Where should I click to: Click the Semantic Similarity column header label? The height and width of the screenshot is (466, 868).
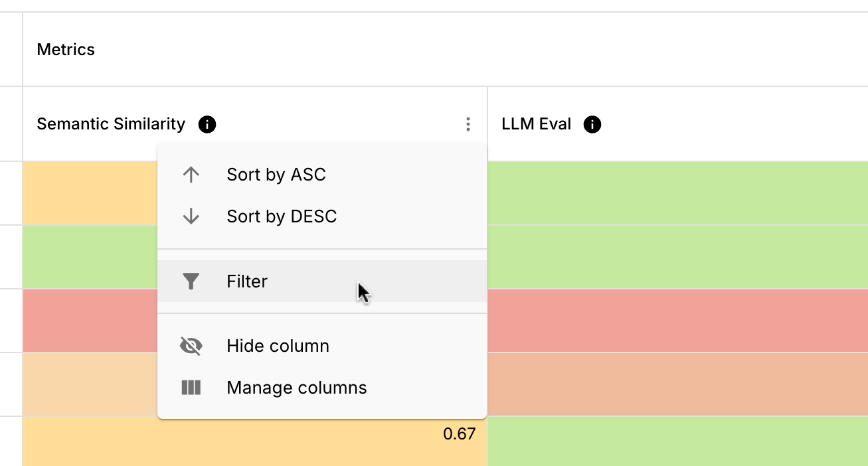pyautogui.click(x=111, y=124)
